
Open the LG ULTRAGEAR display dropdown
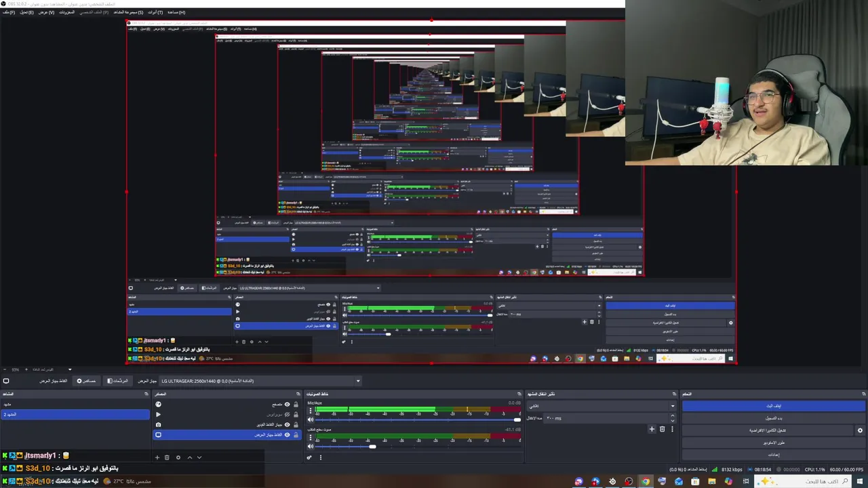tap(260, 381)
